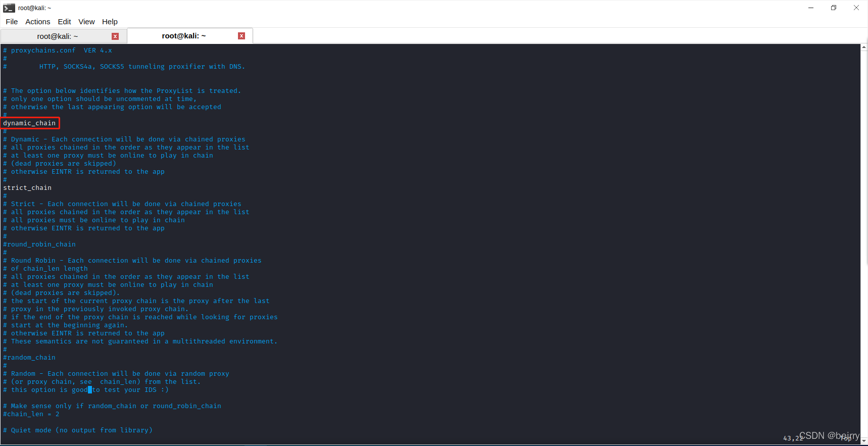The width and height of the screenshot is (868, 446).
Task: Click 'These semantics are not guaranteed' line
Action: click(140, 341)
